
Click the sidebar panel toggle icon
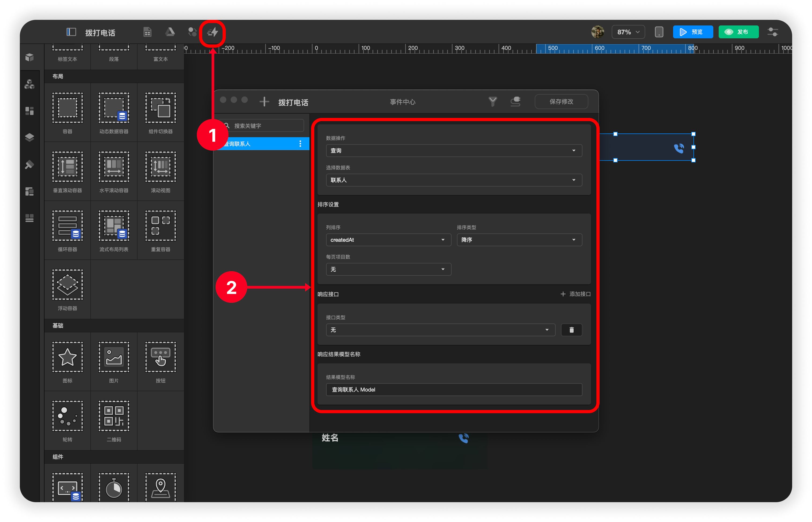[x=71, y=32]
